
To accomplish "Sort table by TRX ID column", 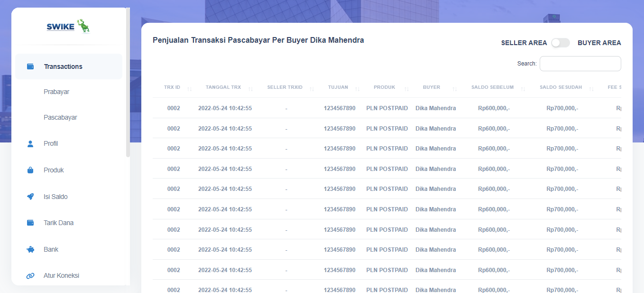I will 172,87.
